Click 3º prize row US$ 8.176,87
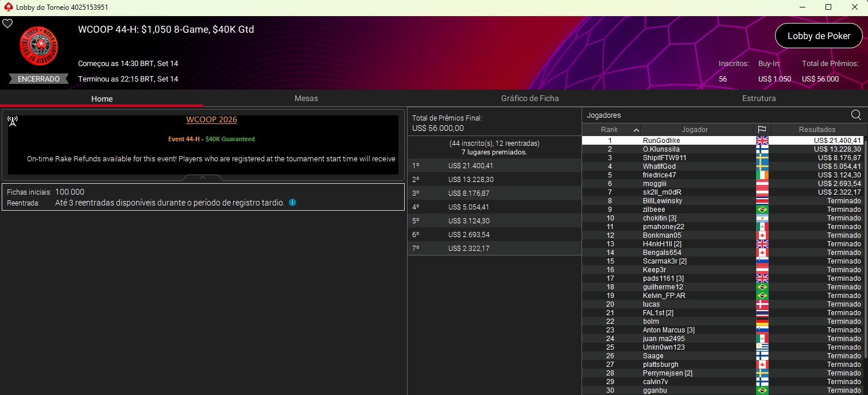The width and height of the screenshot is (868, 395). [x=494, y=193]
